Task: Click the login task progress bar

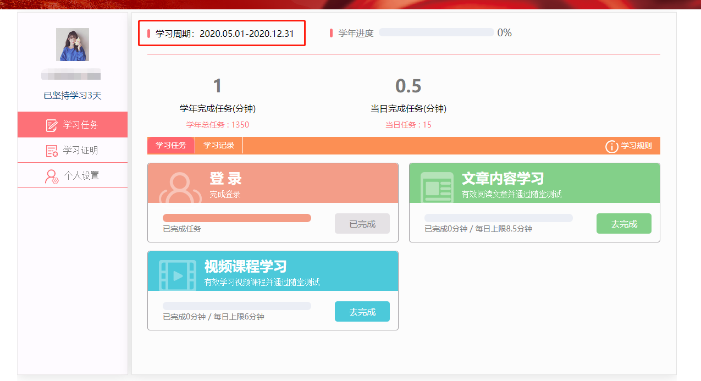Action: 237,218
